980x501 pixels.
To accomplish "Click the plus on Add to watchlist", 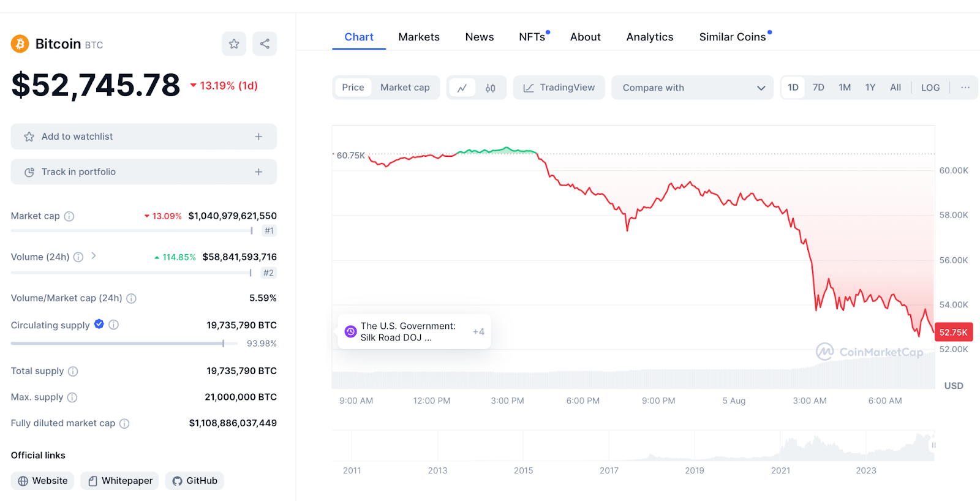I will point(258,137).
